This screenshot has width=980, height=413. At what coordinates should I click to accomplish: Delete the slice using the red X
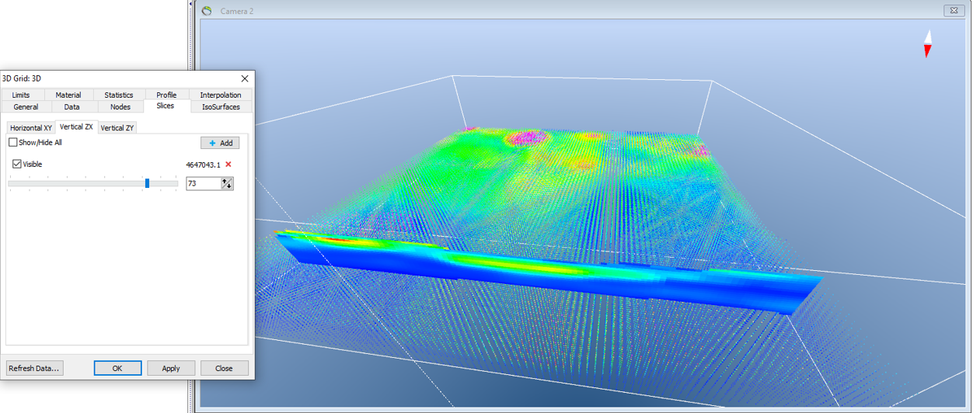point(228,165)
